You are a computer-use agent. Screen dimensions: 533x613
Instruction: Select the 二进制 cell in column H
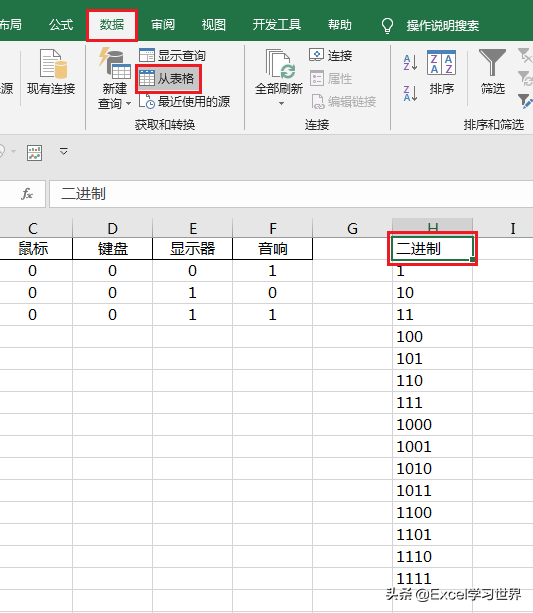click(x=433, y=249)
